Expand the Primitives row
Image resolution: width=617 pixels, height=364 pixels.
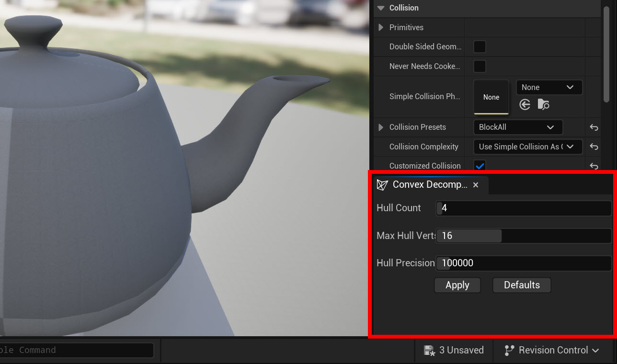coord(381,28)
